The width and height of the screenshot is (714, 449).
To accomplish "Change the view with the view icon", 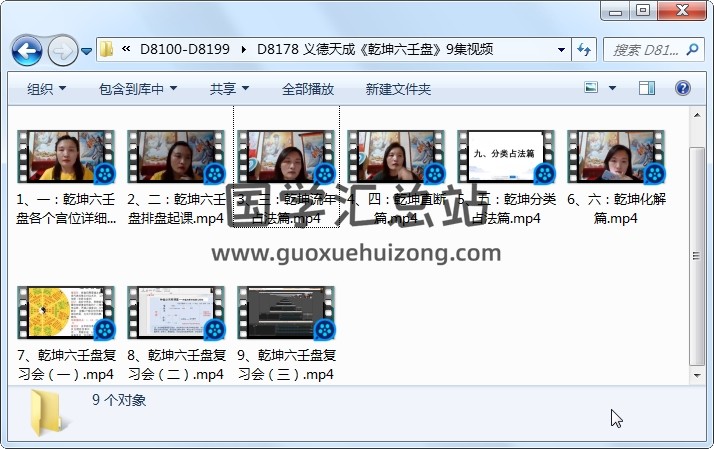I will point(591,87).
